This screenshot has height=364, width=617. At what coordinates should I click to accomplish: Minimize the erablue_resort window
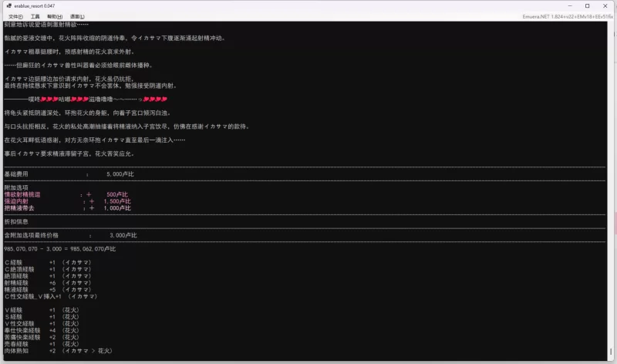(x=571, y=5)
